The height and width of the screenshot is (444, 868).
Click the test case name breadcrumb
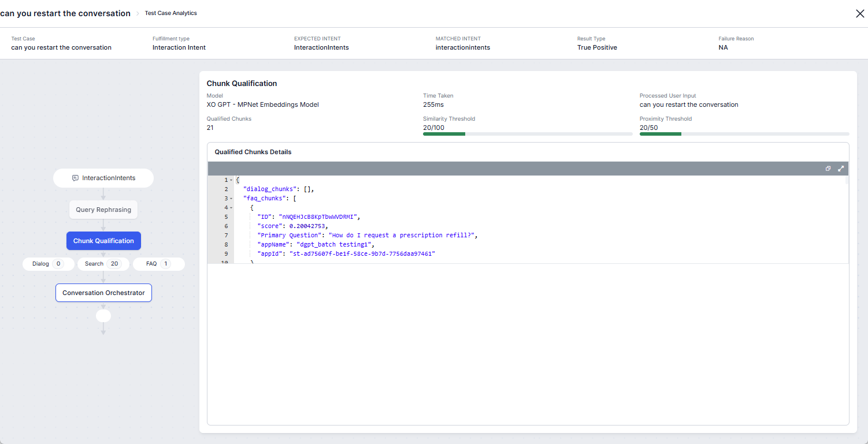click(65, 13)
